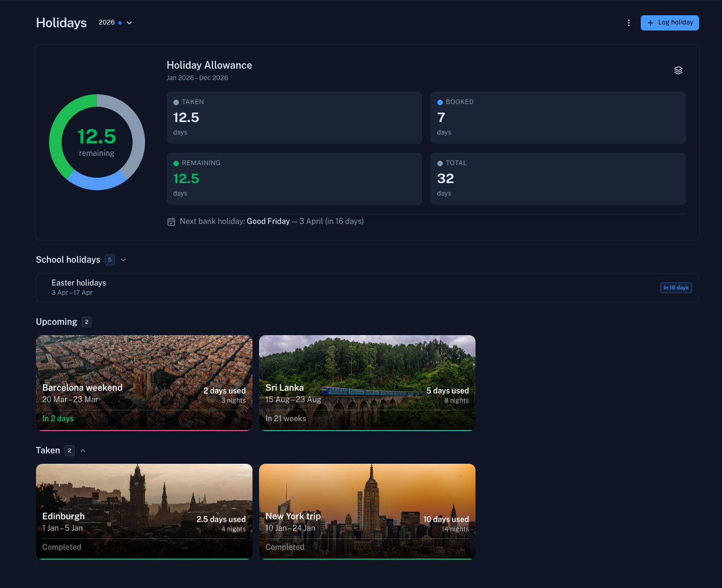Screen dimensions: 722x588
Task: Expand the School holidays section
Action: pos(123,260)
